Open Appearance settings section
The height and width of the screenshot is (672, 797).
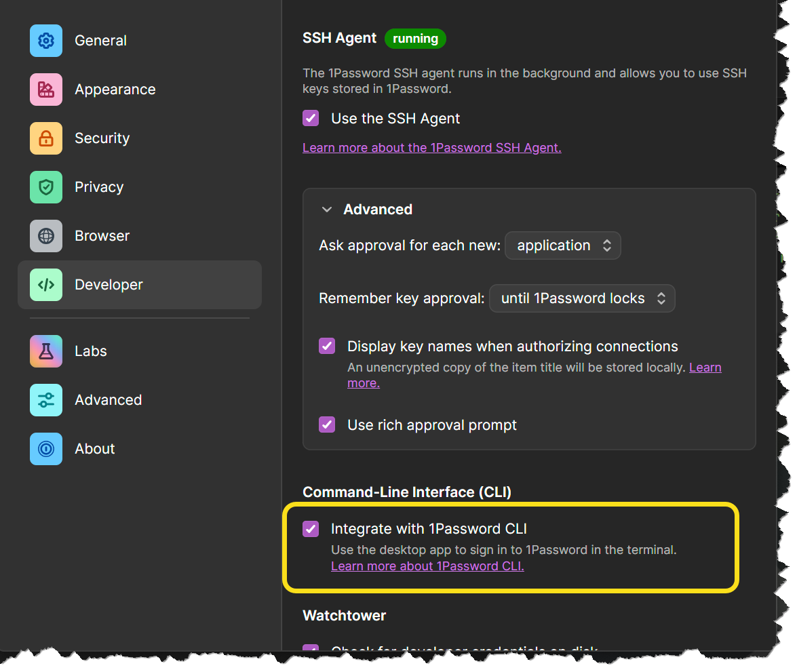(139, 90)
